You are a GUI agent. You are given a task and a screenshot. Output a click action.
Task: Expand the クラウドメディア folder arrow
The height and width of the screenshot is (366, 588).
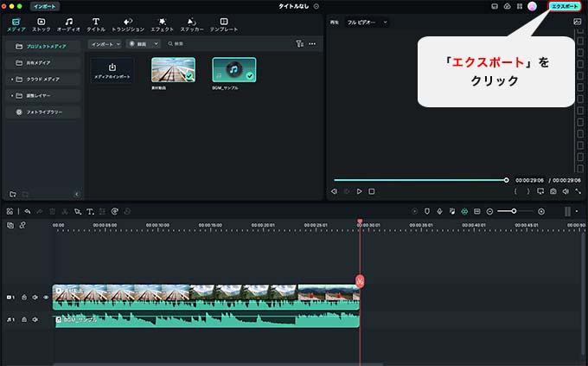tap(12, 80)
